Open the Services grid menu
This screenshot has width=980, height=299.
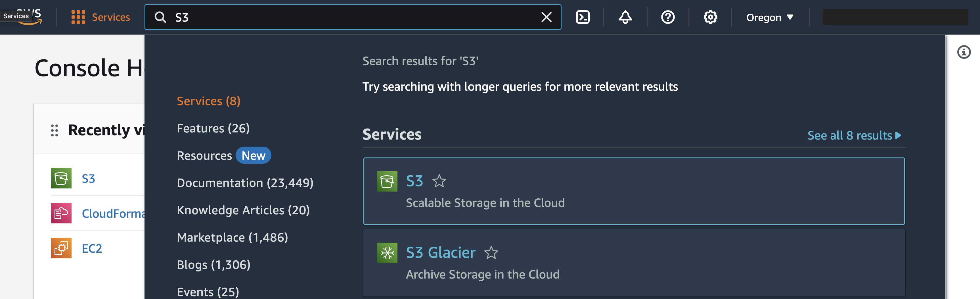pos(100,18)
